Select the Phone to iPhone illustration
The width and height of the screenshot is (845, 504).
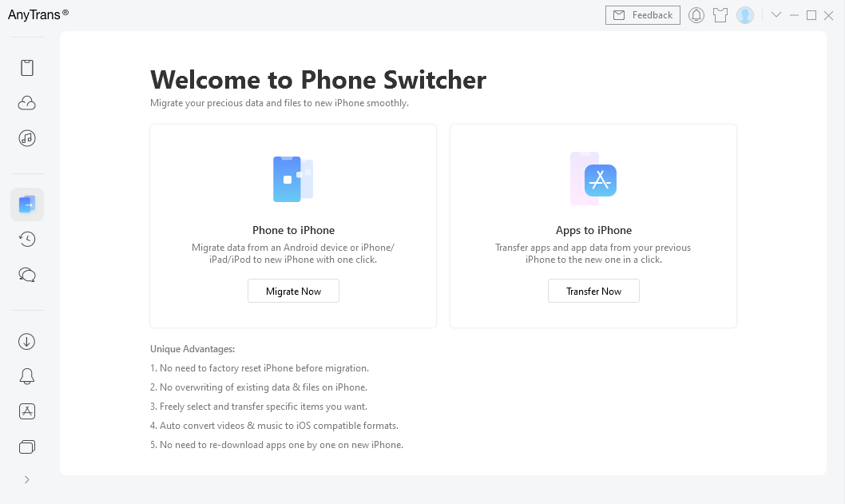pyautogui.click(x=292, y=179)
